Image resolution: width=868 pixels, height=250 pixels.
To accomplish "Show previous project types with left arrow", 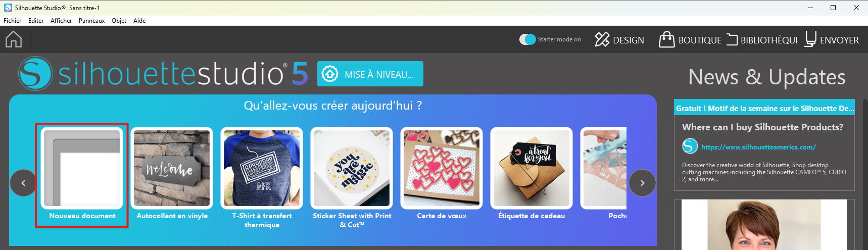I will click(x=23, y=183).
